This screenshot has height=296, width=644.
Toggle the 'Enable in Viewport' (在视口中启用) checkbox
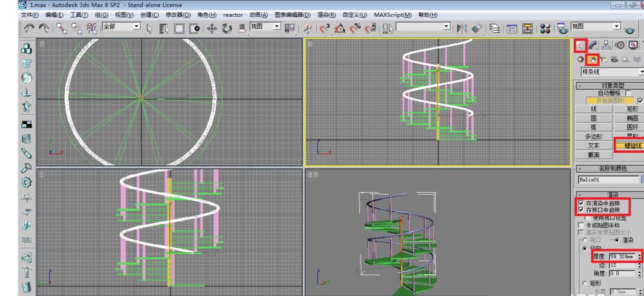coord(581,210)
